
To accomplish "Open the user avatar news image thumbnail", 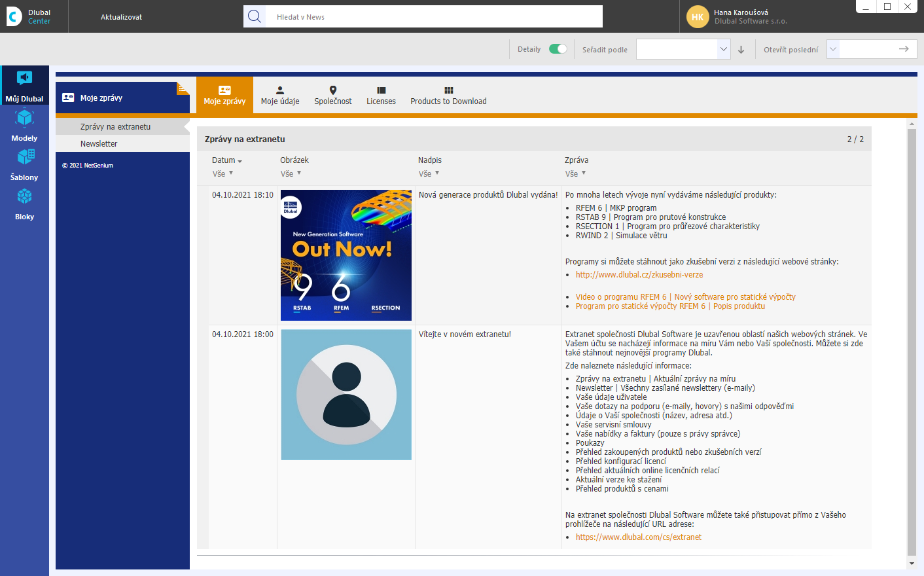I will tap(346, 395).
